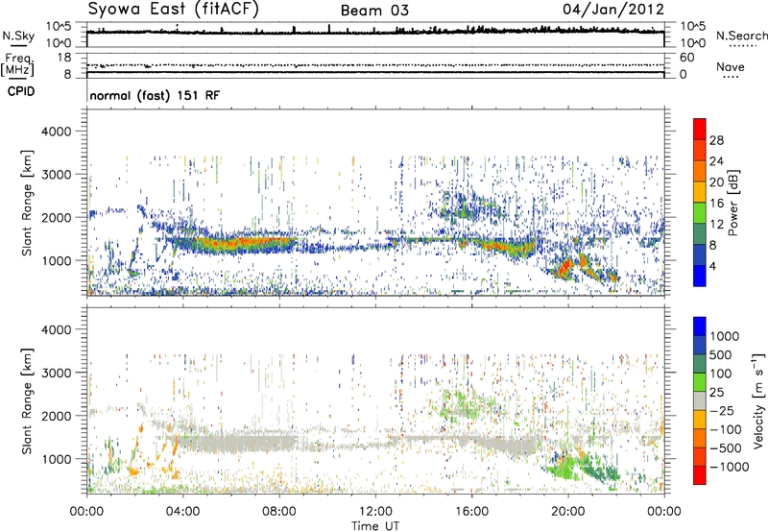Click the "3000" range tick of power panel
Image resolution: width=768 pixels, height=532 pixels.
tap(56, 175)
